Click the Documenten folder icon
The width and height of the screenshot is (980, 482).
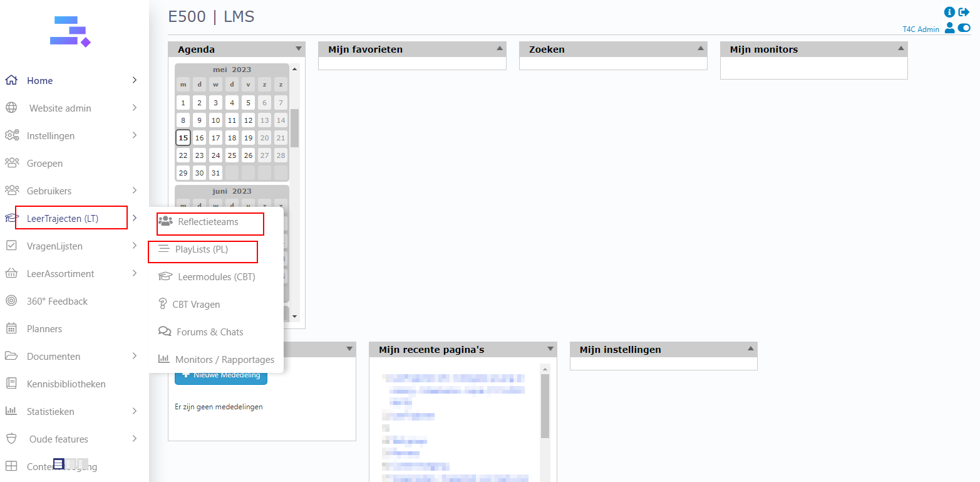tap(11, 356)
